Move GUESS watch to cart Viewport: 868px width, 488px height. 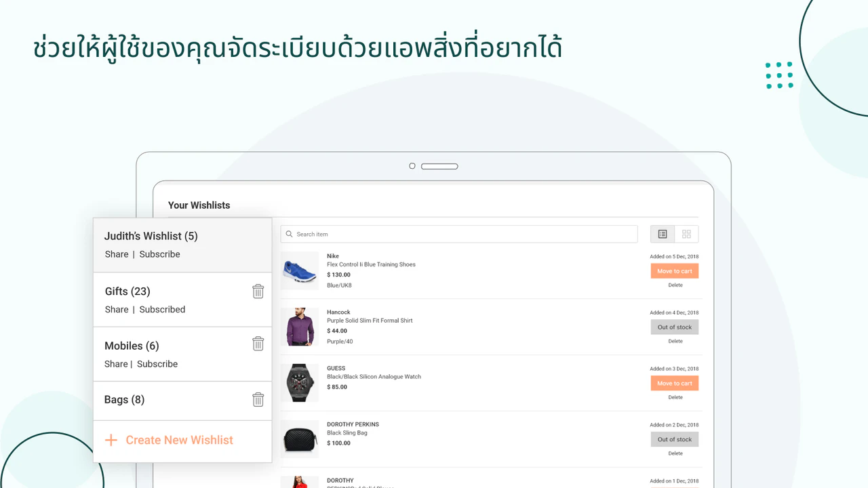click(675, 384)
